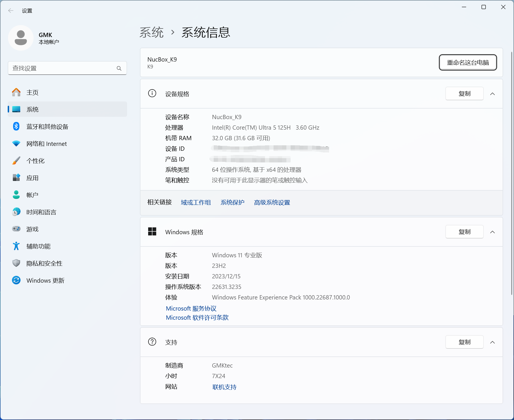Click 重命名这台电脑 button

[468, 62]
